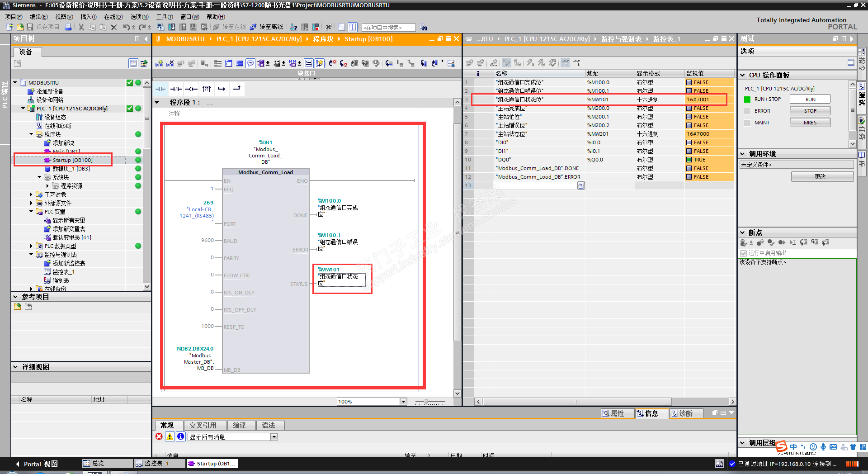Expand the 外部源文件 tree node
868x474 pixels.
click(31, 203)
